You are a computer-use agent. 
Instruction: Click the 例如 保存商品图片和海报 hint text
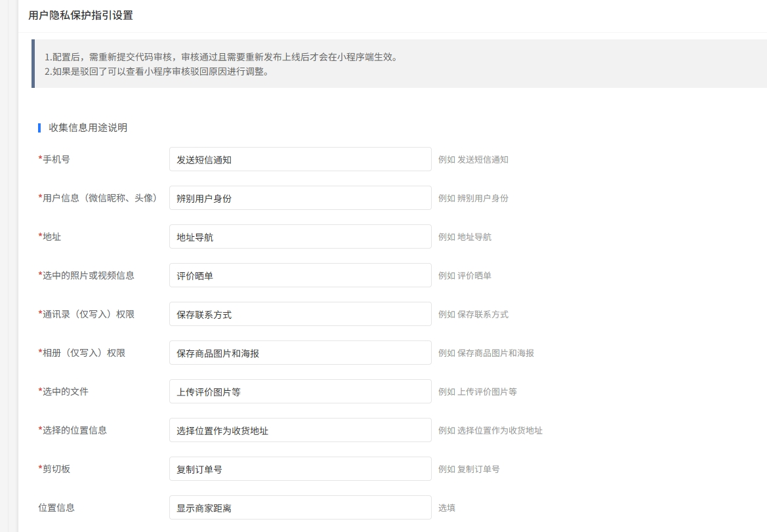[486, 353]
